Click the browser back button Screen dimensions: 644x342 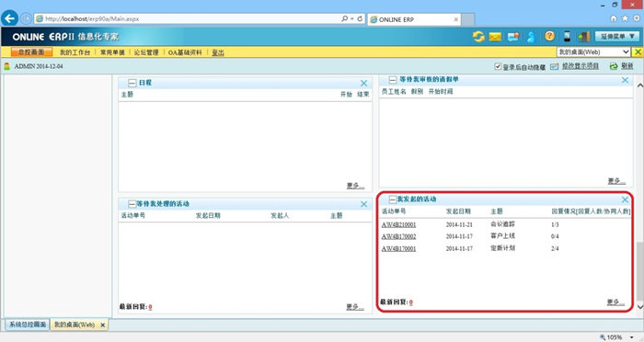tap(10, 18)
